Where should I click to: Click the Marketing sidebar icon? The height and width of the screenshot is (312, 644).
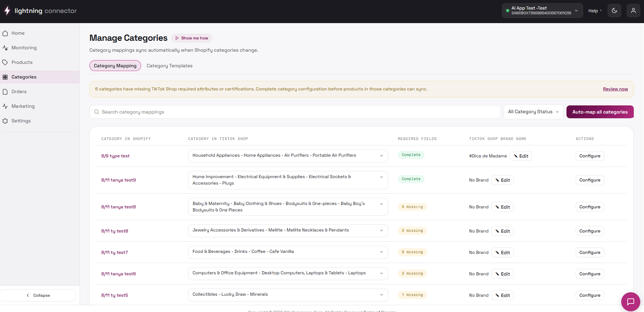(x=5, y=106)
